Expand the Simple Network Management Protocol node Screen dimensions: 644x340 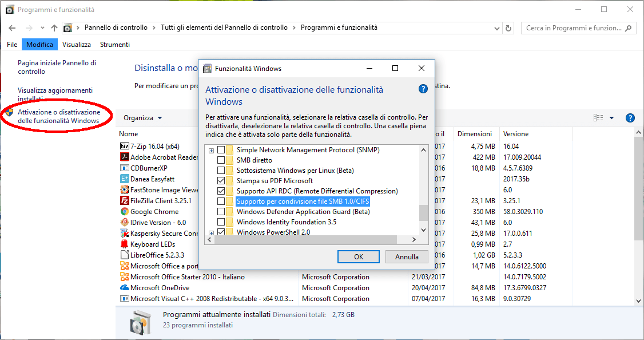211,151
